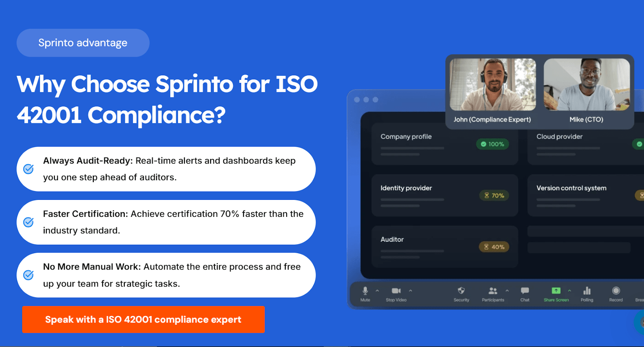
Task: Open the Polling bar chart icon
Action: click(x=587, y=291)
